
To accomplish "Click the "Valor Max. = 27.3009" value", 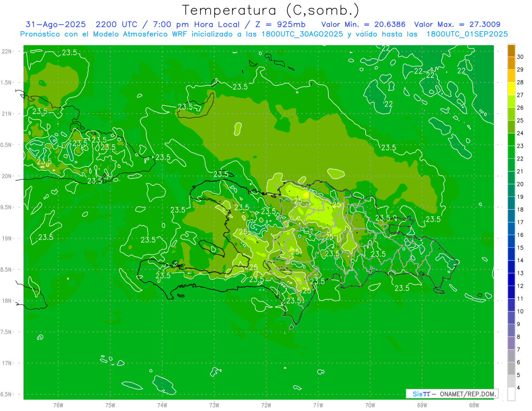I will [457, 24].
